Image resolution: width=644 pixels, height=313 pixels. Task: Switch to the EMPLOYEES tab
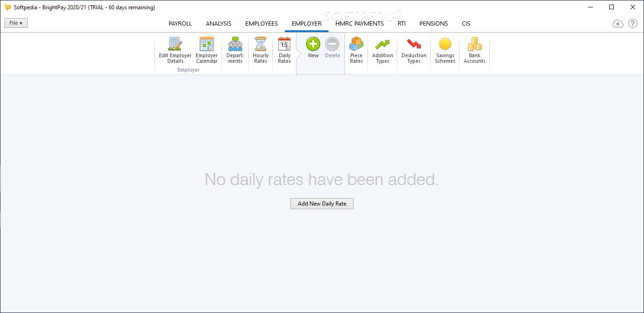(x=262, y=23)
